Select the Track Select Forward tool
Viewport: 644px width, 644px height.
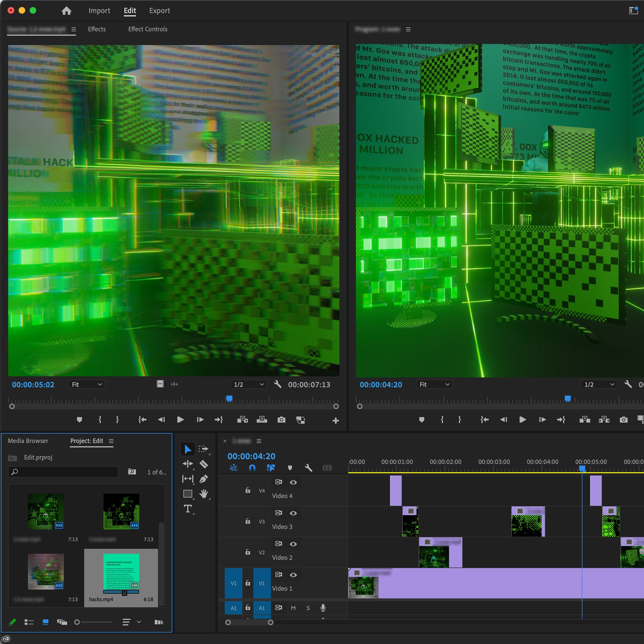pyautogui.click(x=204, y=449)
